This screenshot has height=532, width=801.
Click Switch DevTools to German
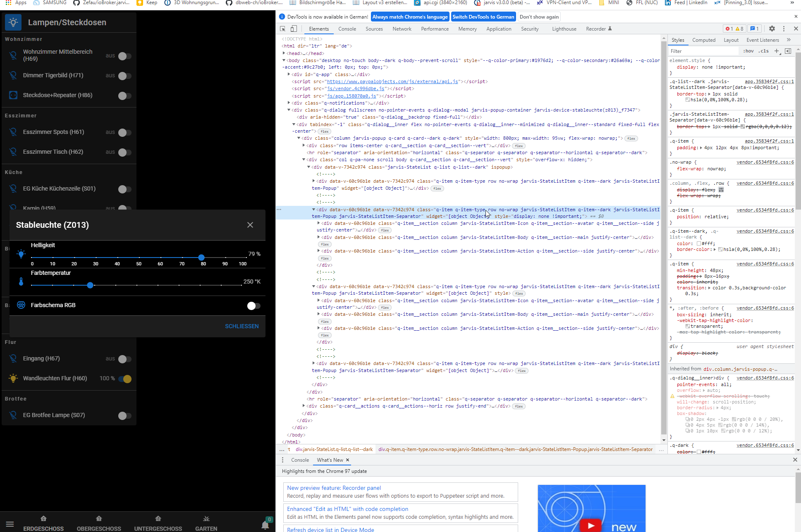pos(483,17)
